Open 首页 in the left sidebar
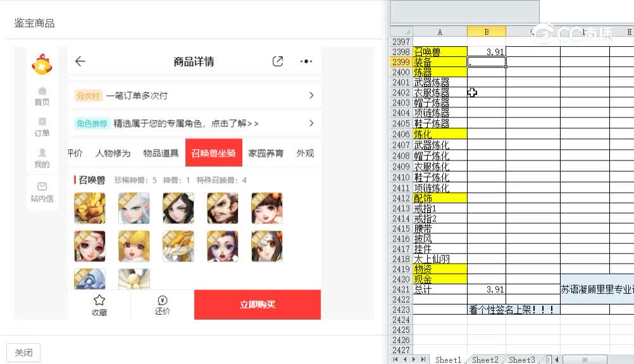Viewport: 634px width, 364px height. coord(42,97)
